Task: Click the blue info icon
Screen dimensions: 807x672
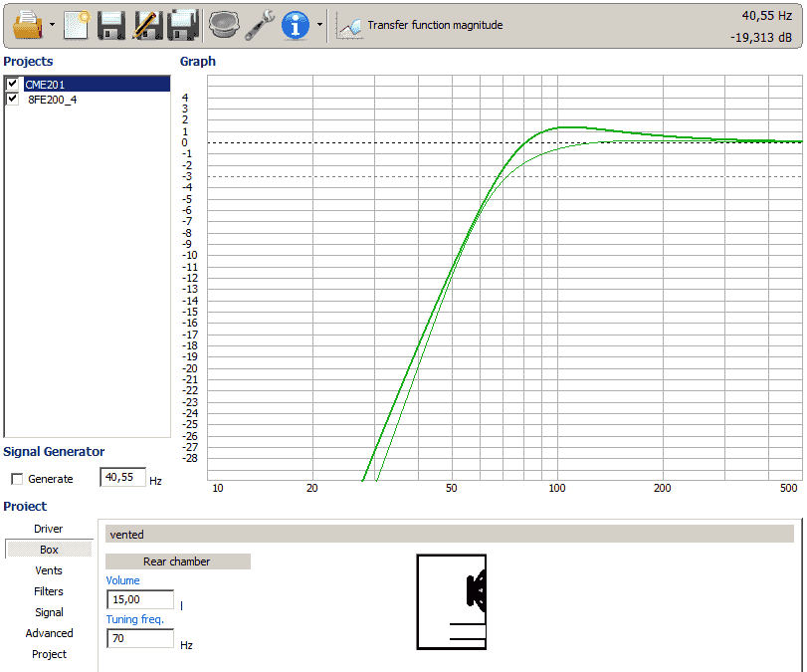Action: pyautogui.click(x=296, y=25)
